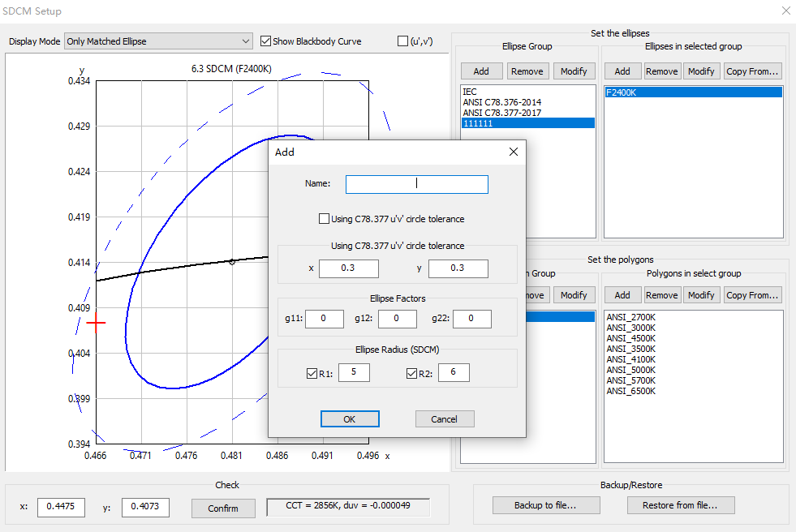Enable the (u',v') checkbox
796x532 pixels.
point(402,41)
